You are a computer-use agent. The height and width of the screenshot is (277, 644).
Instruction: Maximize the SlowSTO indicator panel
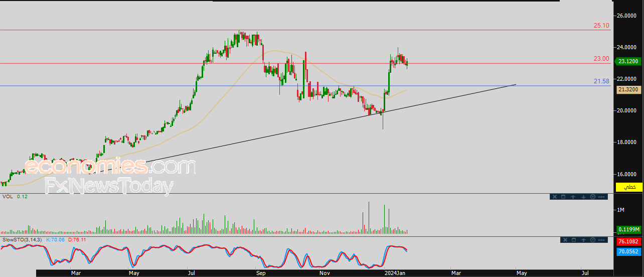point(574,240)
